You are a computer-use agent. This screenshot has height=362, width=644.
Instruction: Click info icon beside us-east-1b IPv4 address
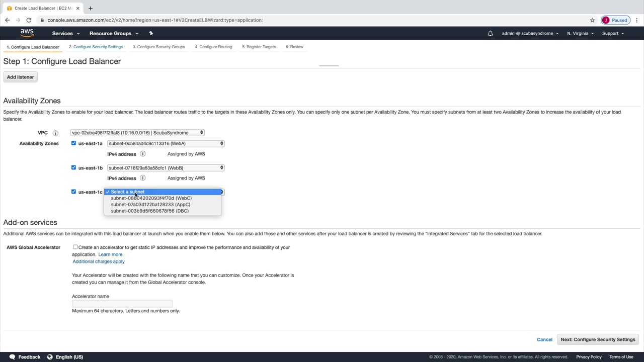pos(143,178)
